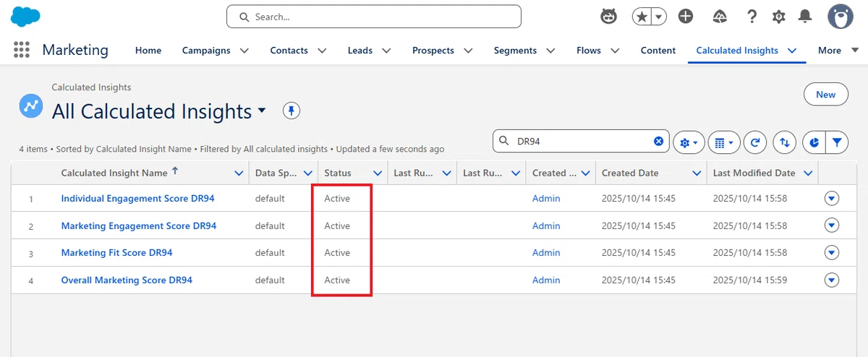Show actions for Individual Engagement Score DR94
The width and height of the screenshot is (868, 357).
tap(832, 198)
